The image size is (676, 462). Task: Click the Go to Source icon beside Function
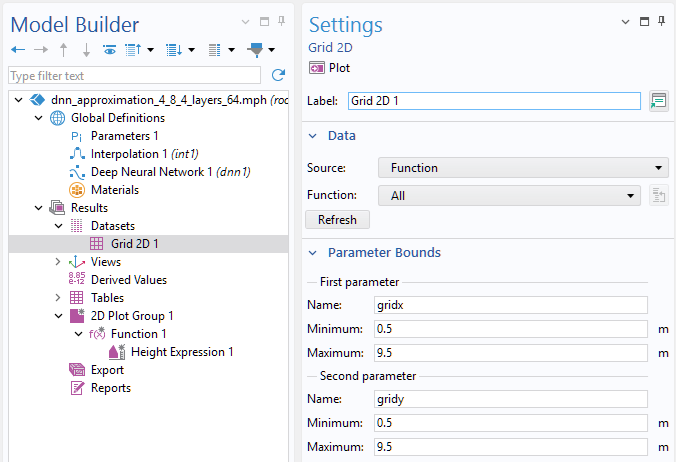[658, 196]
